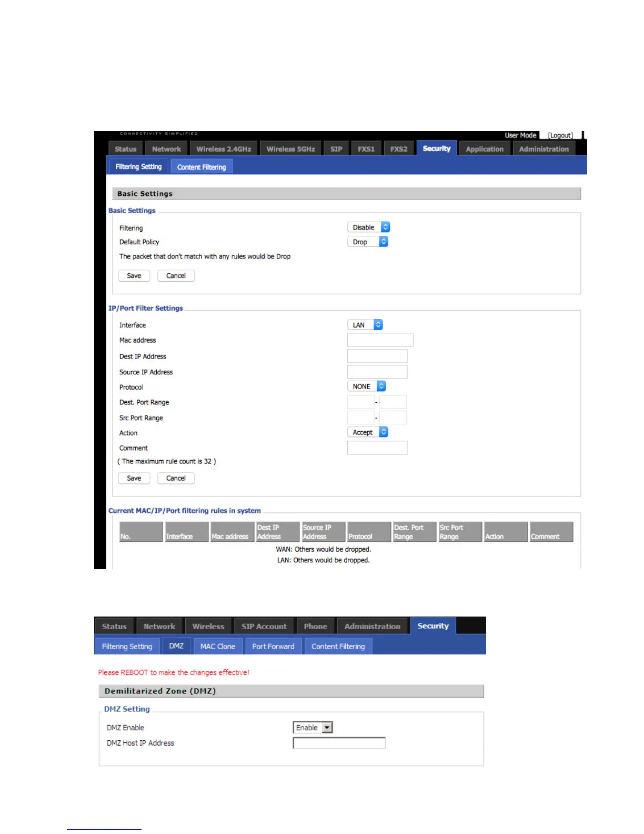Open the Protocol NONE dropdown
644x834 pixels.
(367, 386)
